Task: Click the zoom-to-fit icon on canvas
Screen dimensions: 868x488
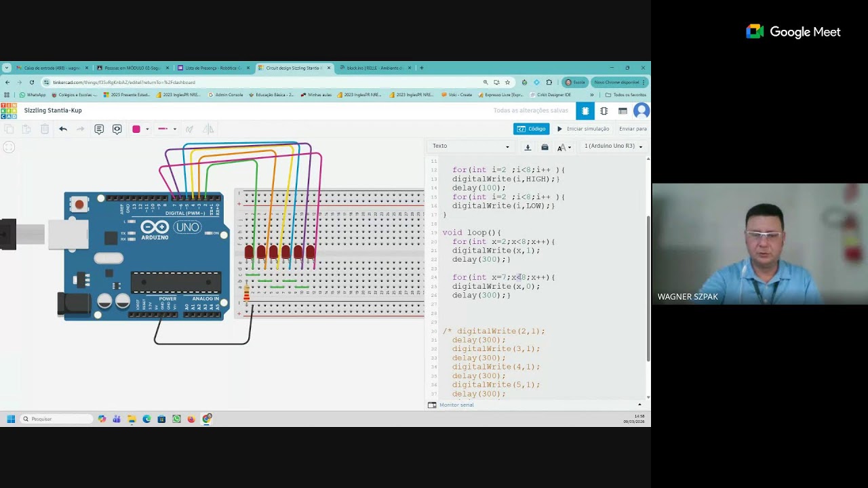Action: coord(9,147)
